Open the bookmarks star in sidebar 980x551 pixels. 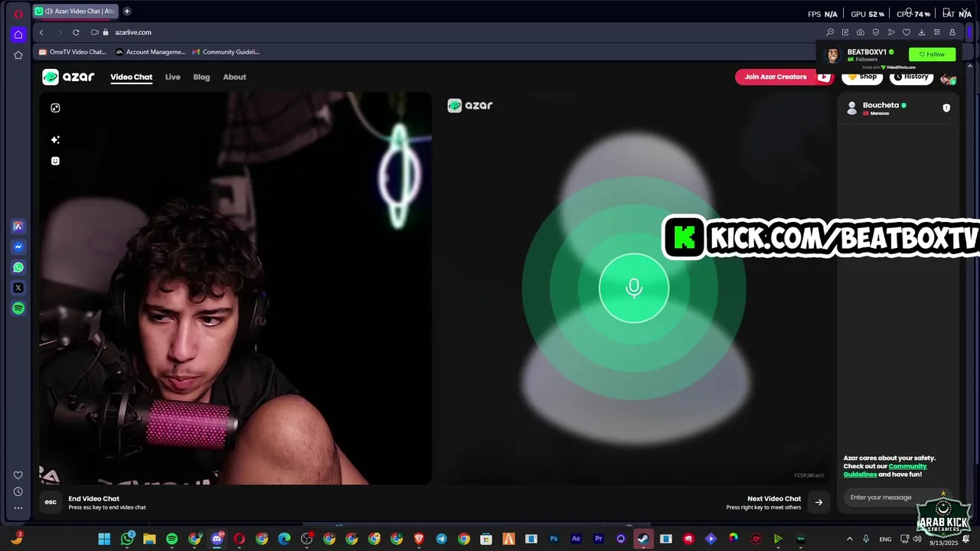tap(18, 55)
